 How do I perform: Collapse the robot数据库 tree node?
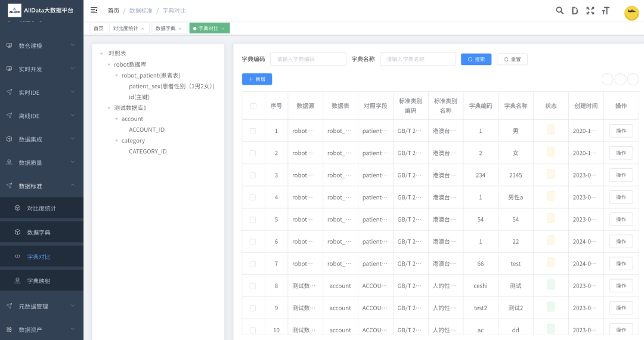click(109, 64)
